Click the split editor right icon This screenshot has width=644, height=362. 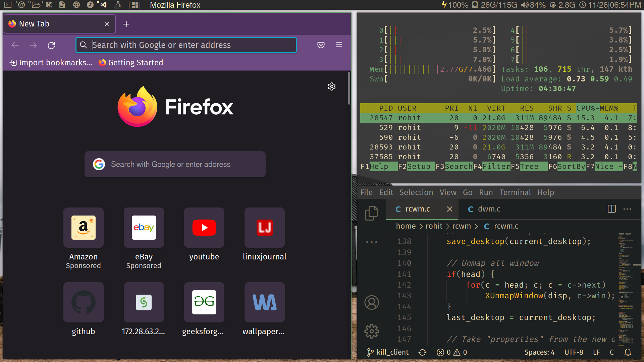tap(611, 209)
